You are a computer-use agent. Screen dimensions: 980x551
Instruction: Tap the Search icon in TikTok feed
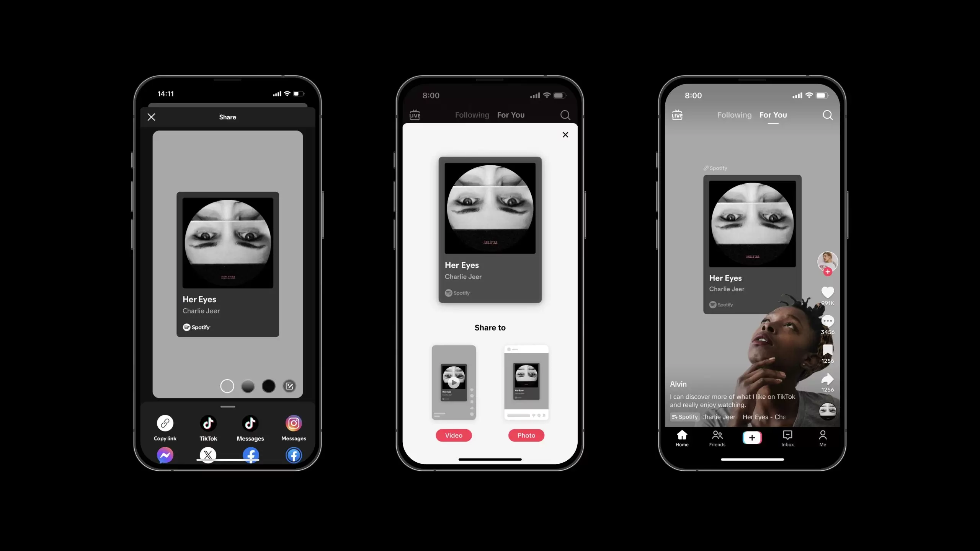pos(828,114)
